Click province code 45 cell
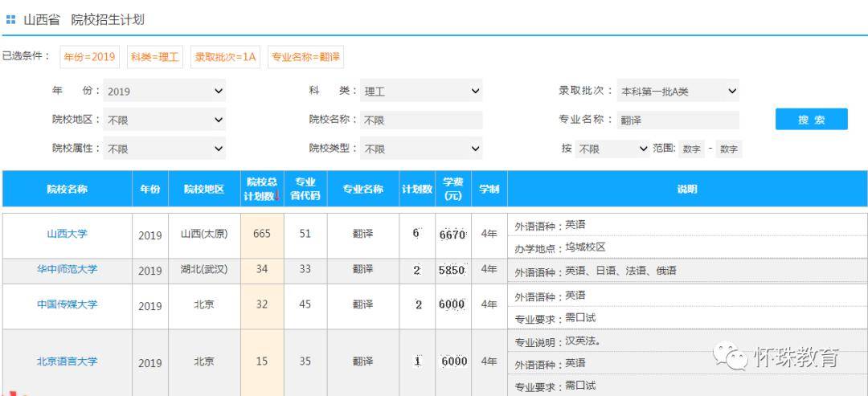 point(305,304)
